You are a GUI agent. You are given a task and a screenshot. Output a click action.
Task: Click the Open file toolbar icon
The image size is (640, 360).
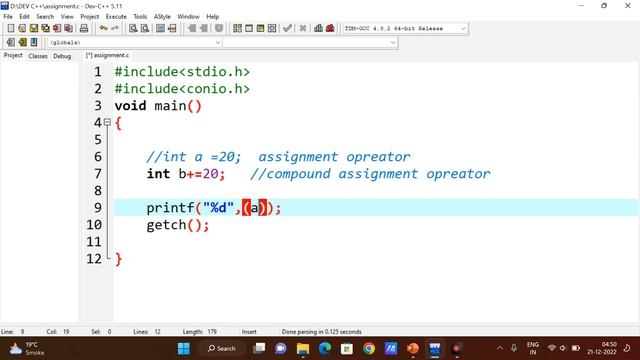pyautogui.click(x=22, y=28)
